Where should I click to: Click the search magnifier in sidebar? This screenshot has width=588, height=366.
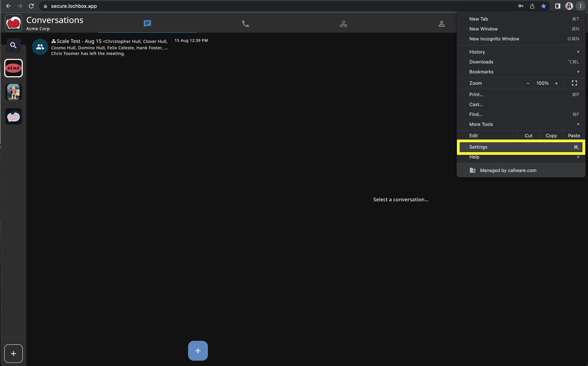pos(13,45)
